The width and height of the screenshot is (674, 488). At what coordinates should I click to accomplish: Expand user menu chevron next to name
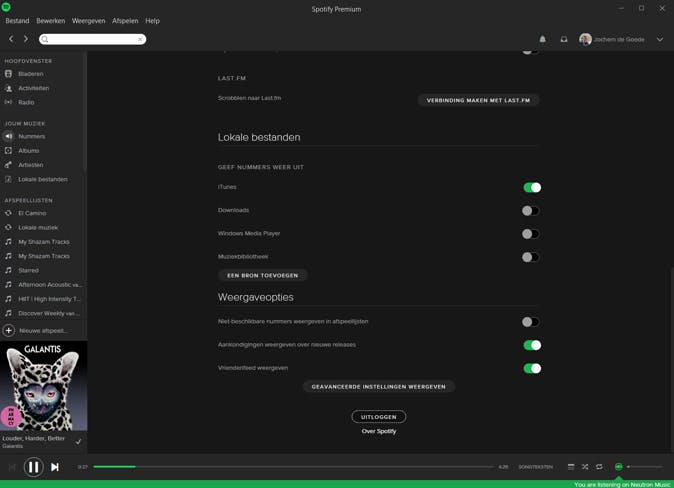[660, 39]
